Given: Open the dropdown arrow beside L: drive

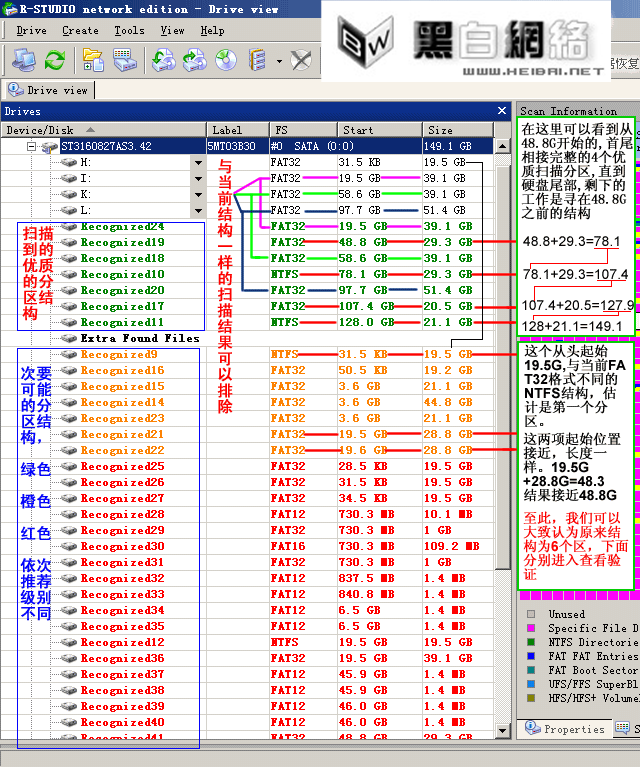Looking at the screenshot, I should pyautogui.click(x=198, y=211).
